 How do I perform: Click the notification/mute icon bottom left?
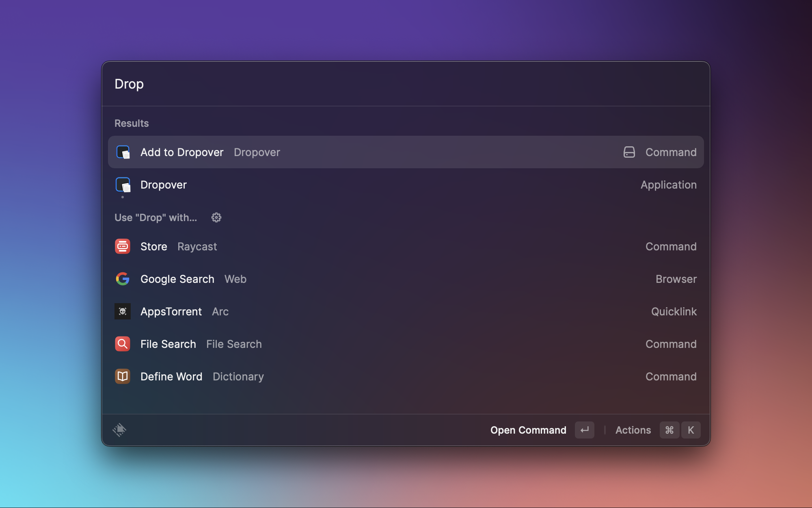pos(119,430)
